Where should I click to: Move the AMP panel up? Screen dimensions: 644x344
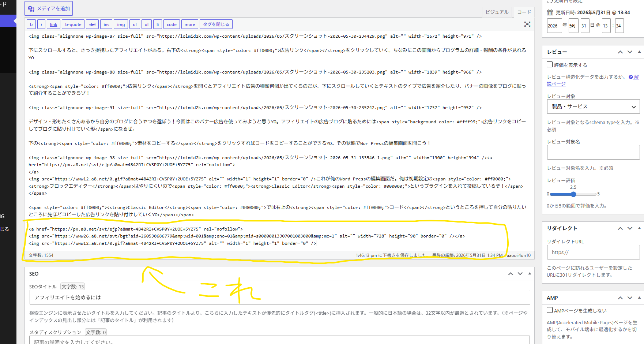620,298
